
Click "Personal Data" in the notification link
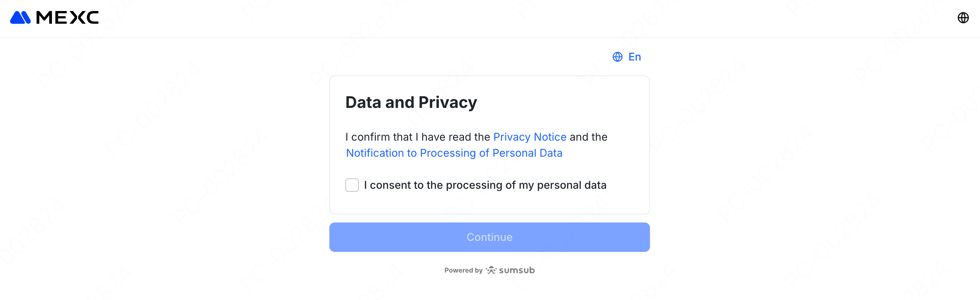[527, 153]
